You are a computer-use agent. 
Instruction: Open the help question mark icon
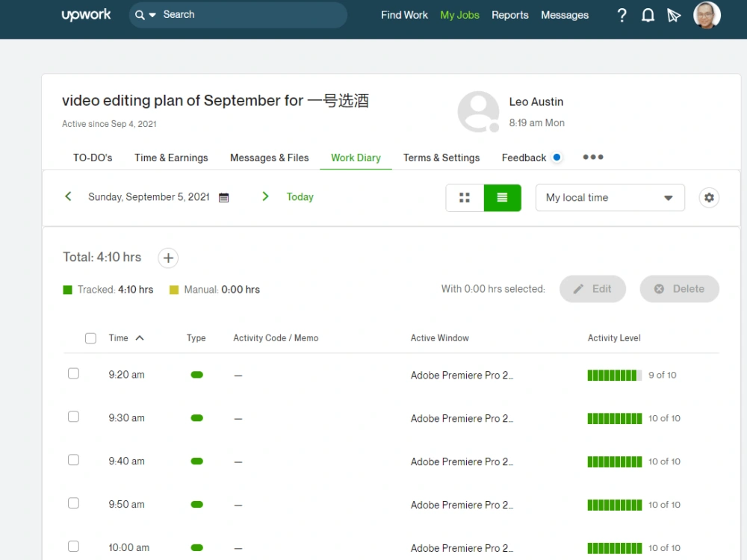[622, 15]
